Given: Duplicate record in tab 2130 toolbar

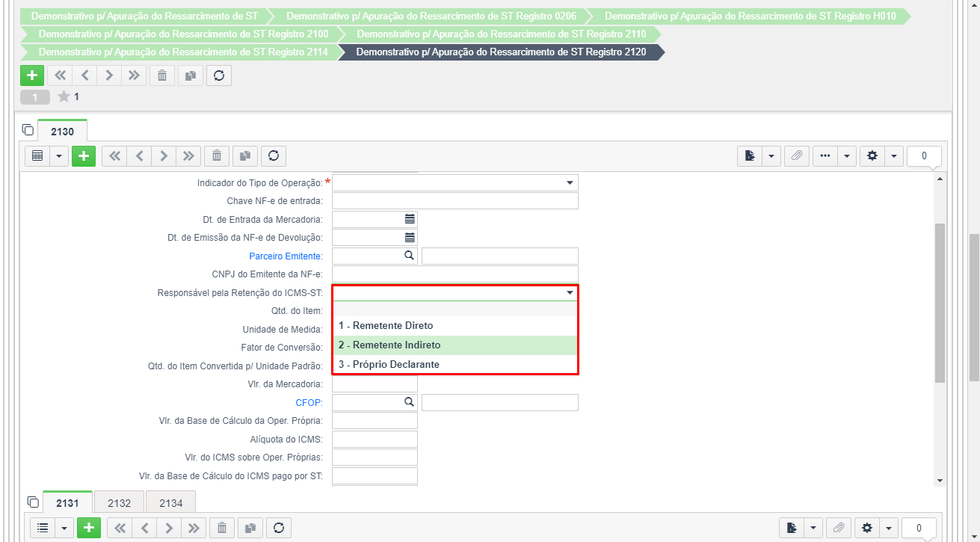Looking at the screenshot, I should pyautogui.click(x=245, y=155).
